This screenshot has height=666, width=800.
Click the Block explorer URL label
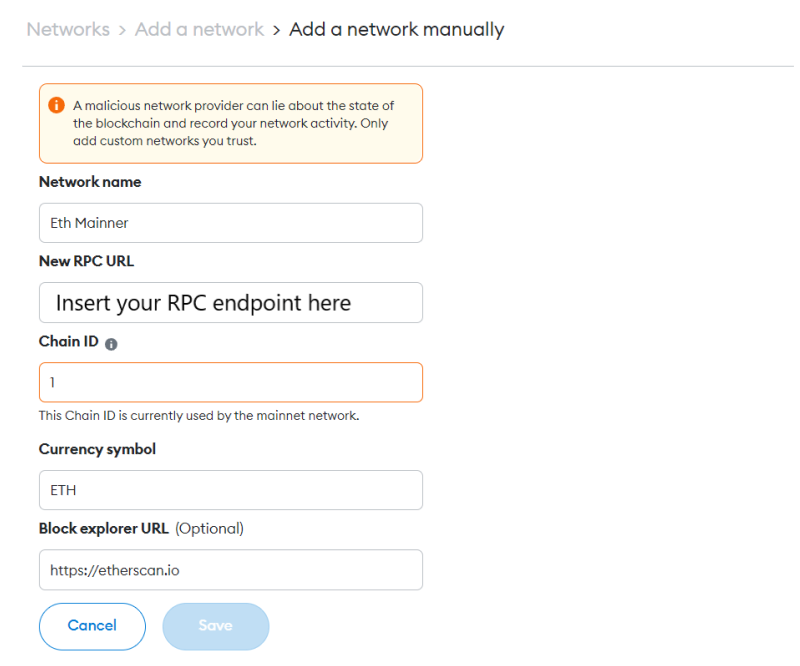pyautogui.click(x=105, y=528)
